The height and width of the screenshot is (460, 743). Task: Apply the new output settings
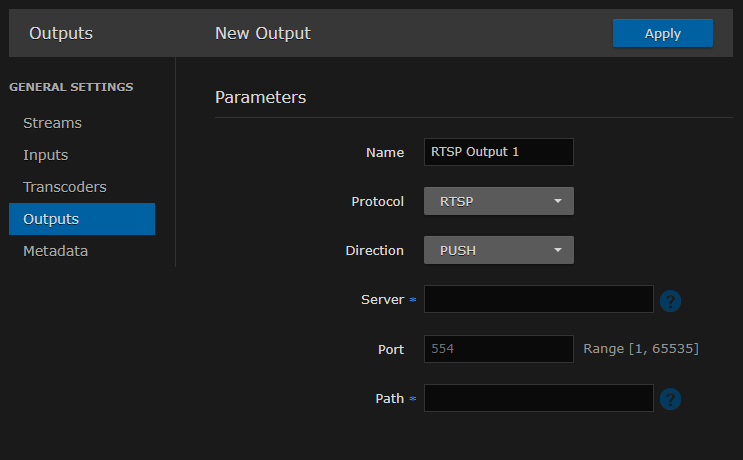662,33
